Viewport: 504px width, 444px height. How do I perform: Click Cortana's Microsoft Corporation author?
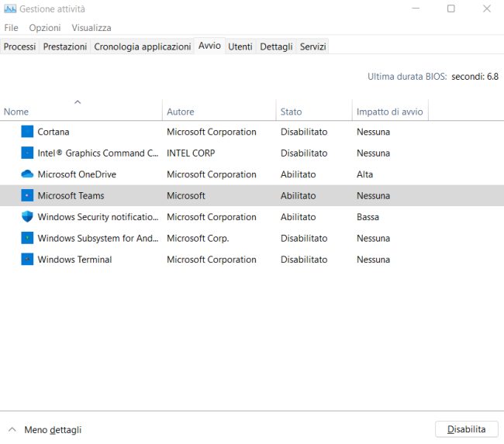point(212,132)
